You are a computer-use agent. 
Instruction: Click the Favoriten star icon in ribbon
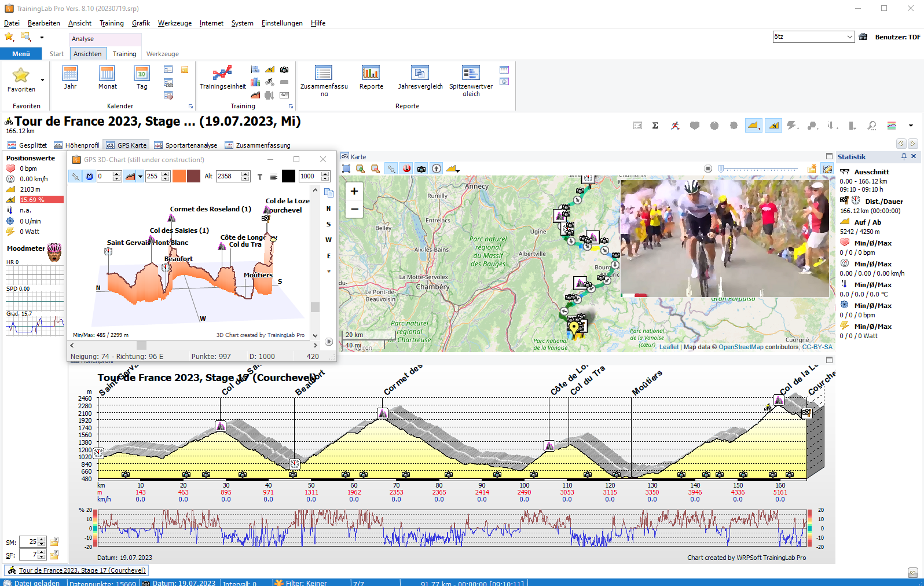point(21,75)
